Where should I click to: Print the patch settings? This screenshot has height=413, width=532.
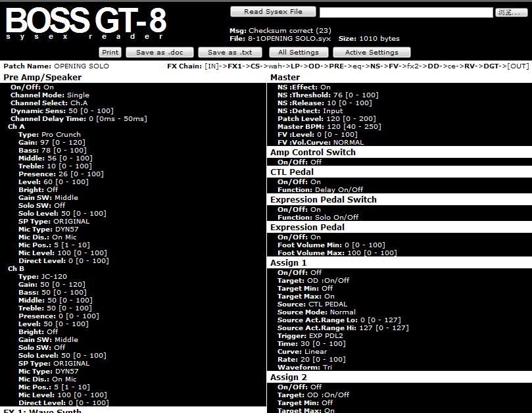tap(110, 52)
